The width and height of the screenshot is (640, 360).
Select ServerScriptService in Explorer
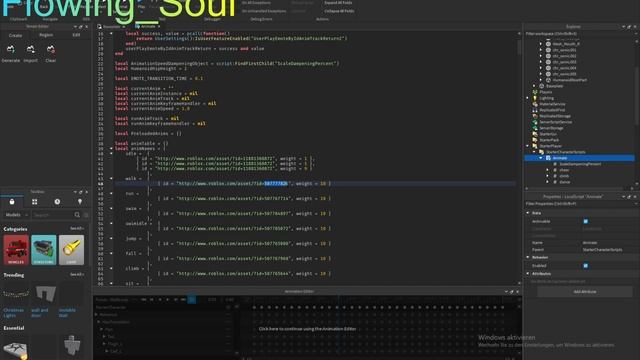pyautogui.click(x=556, y=122)
